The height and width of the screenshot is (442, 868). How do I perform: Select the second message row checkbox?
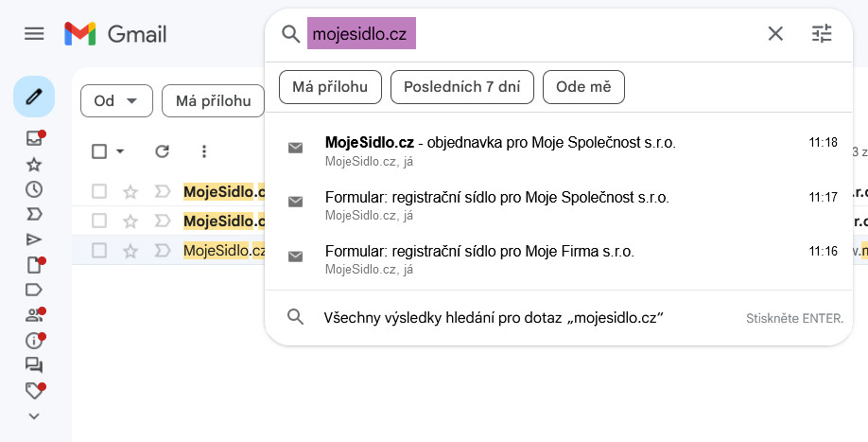pyautogui.click(x=99, y=221)
